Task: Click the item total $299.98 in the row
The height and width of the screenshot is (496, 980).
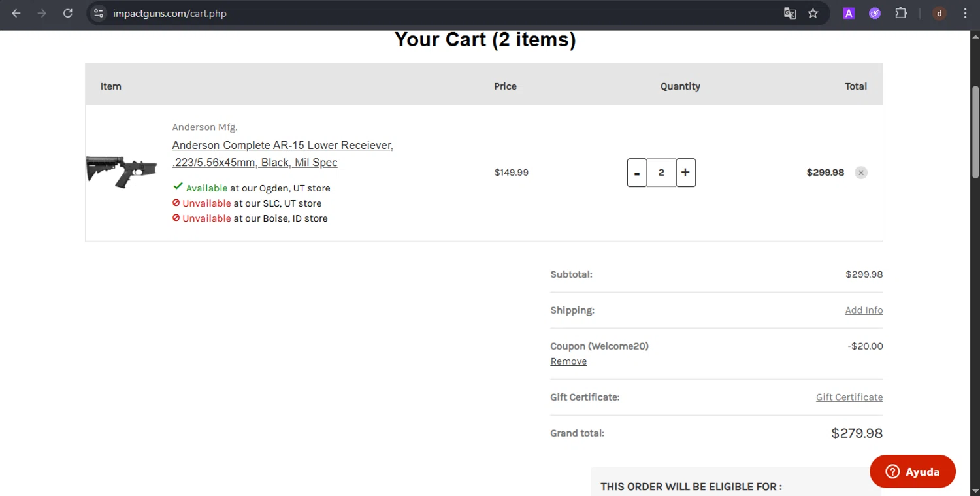Action: (825, 173)
